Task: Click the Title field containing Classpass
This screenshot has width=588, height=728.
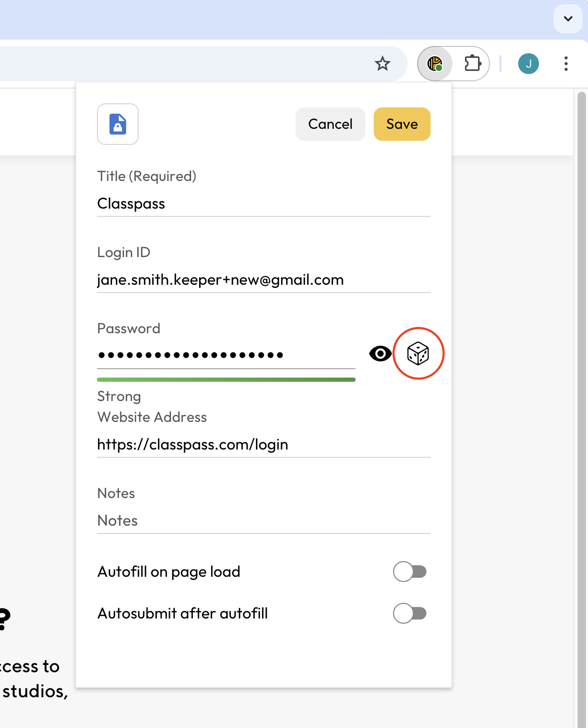Action: pyautogui.click(x=263, y=203)
